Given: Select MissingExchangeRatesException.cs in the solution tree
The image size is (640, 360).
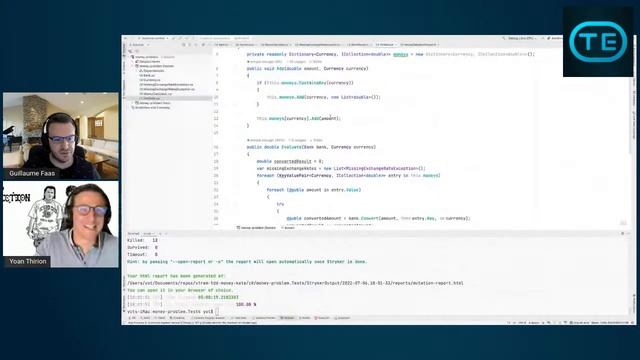Looking at the screenshot, I should (x=167, y=89).
